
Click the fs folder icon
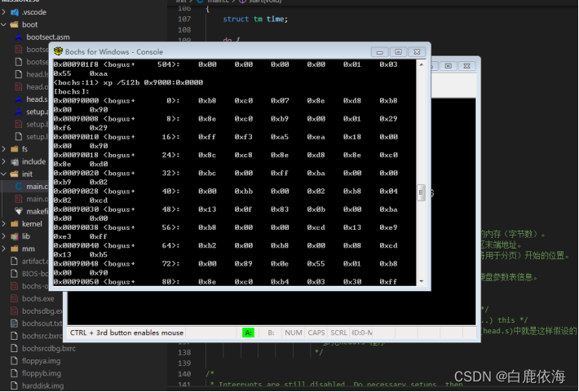[x=15, y=149]
